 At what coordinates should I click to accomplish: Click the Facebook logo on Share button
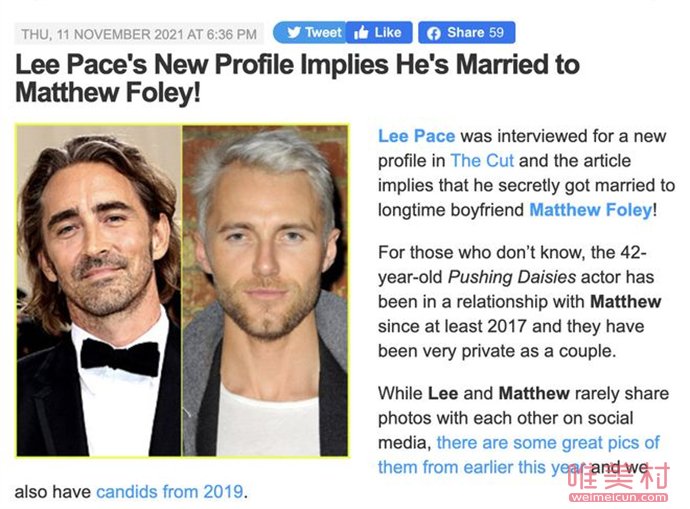(x=434, y=33)
